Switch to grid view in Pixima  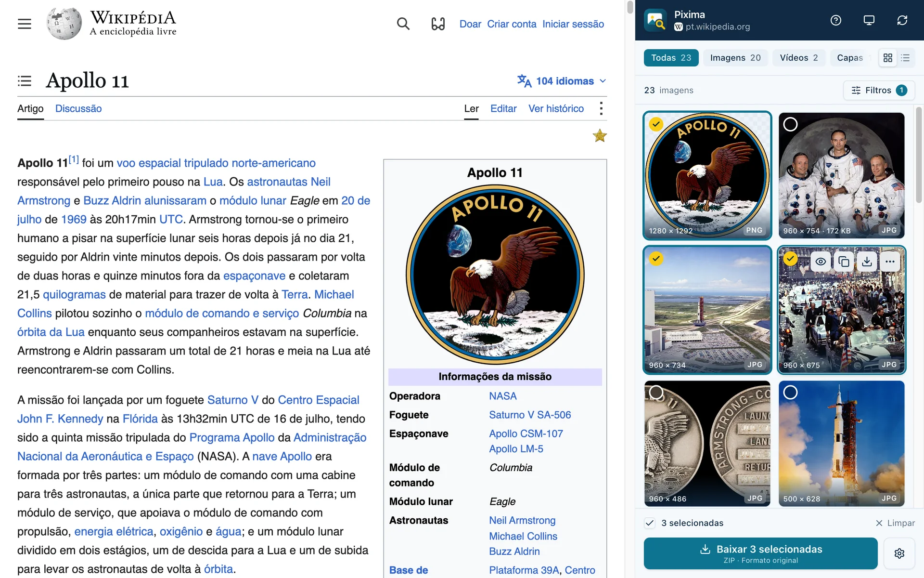click(x=888, y=58)
